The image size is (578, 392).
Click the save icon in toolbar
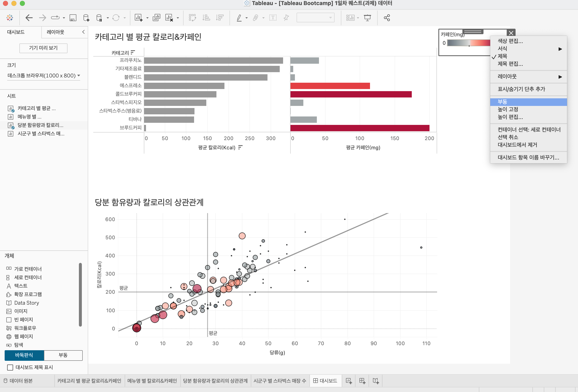click(x=73, y=18)
